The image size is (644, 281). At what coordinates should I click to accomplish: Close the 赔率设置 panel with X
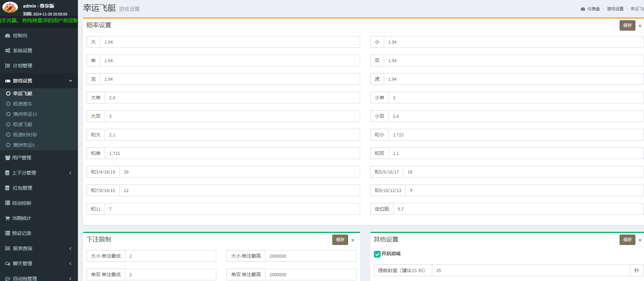[640, 26]
